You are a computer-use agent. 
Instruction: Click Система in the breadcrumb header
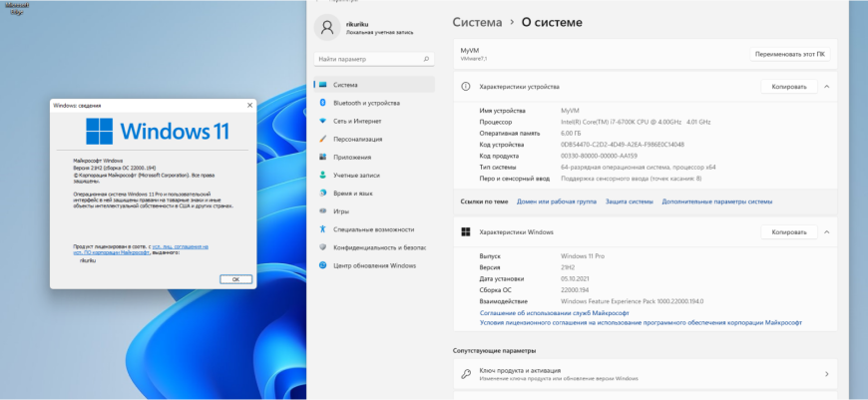pos(477,23)
